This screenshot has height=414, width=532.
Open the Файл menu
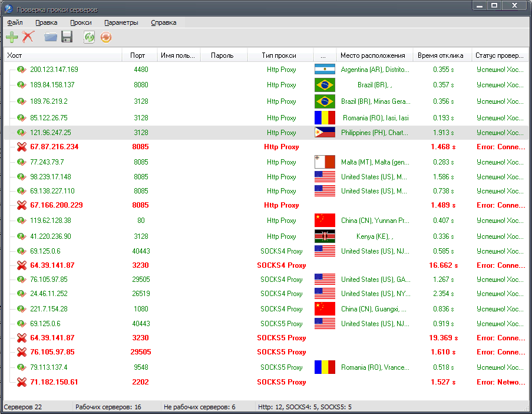pyautogui.click(x=15, y=22)
